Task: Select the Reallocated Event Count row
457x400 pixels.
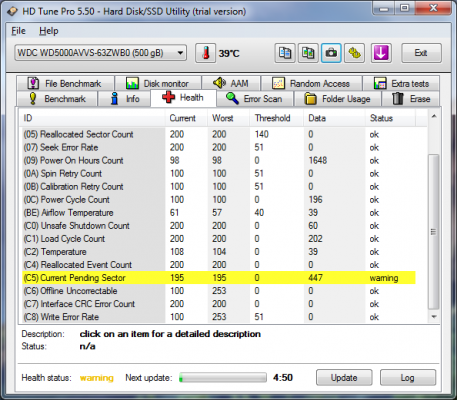Action: 219,265
